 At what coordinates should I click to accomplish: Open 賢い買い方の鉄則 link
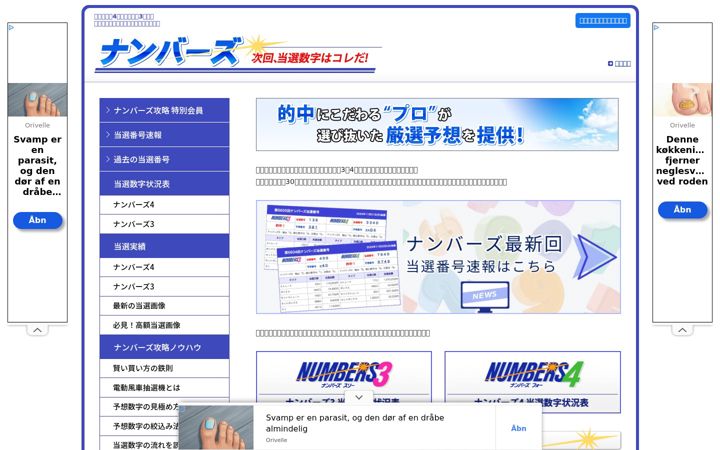point(164,368)
